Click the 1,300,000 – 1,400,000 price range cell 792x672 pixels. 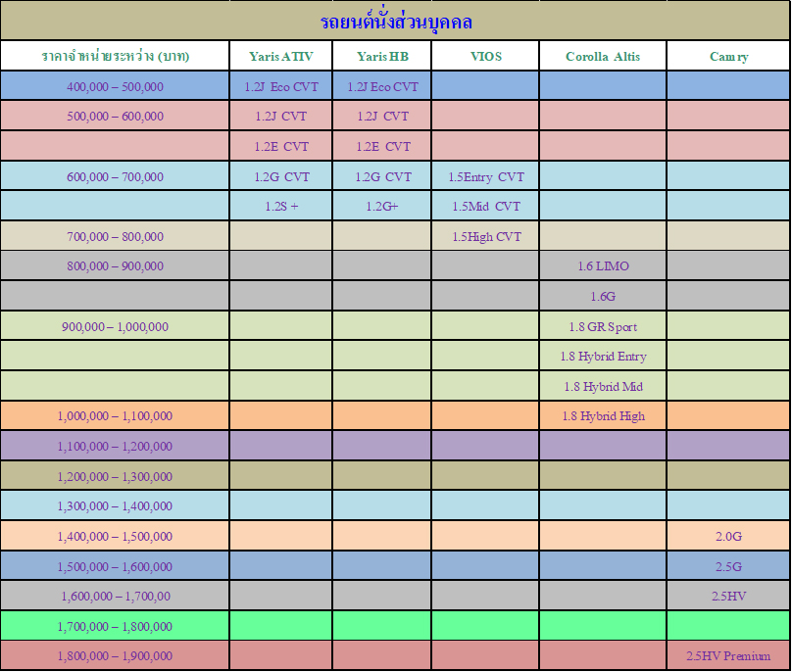[115, 505]
